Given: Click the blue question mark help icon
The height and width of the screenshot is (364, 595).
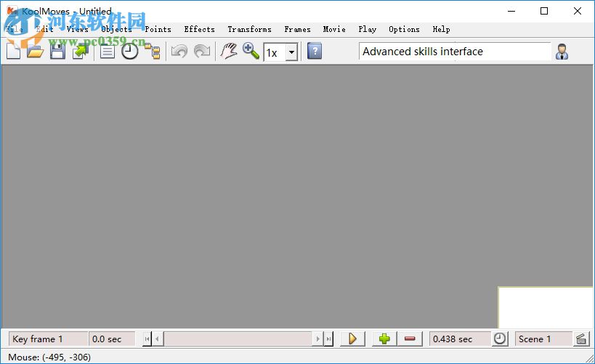Looking at the screenshot, I should click(x=315, y=52).
